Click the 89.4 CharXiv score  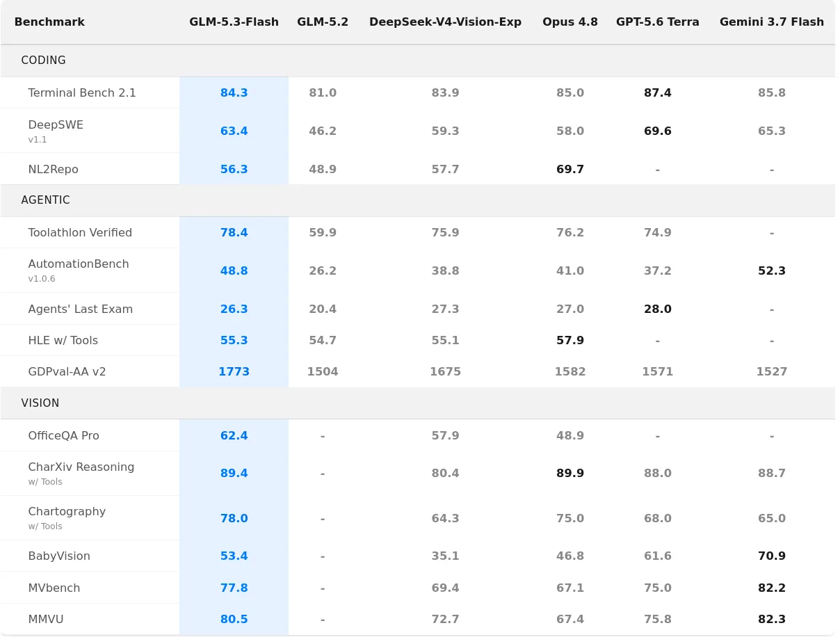point(234,474)
